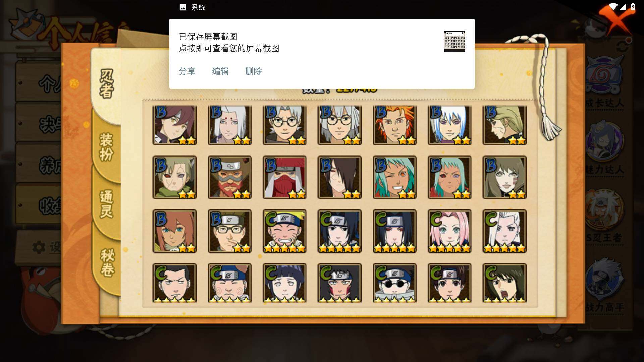Open the 秘卷 tab
644x362 pixels.
tap(107, 262)
